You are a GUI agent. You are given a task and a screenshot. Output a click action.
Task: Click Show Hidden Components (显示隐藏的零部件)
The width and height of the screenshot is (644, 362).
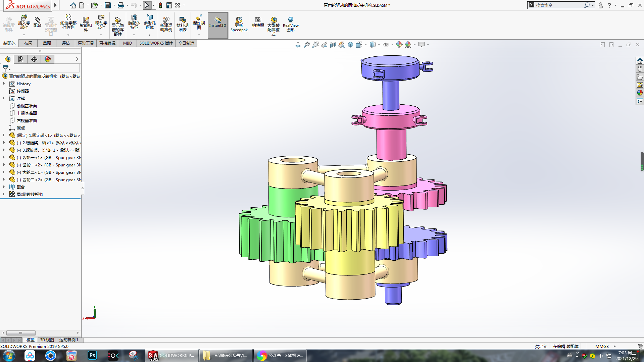click(x=117, y=26)
